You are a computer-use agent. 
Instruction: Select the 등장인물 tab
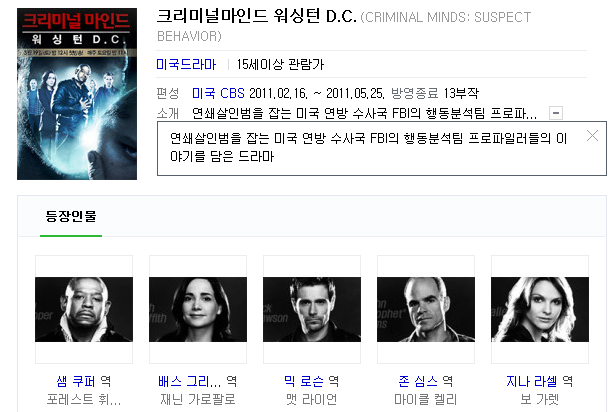(71, 216)
